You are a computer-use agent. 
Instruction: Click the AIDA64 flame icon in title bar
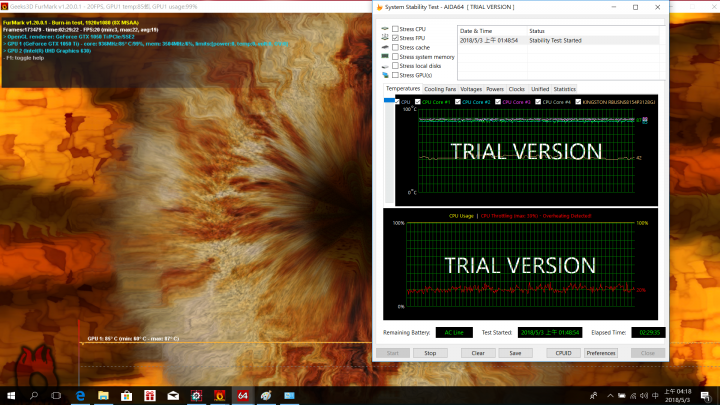pos(380,7)
